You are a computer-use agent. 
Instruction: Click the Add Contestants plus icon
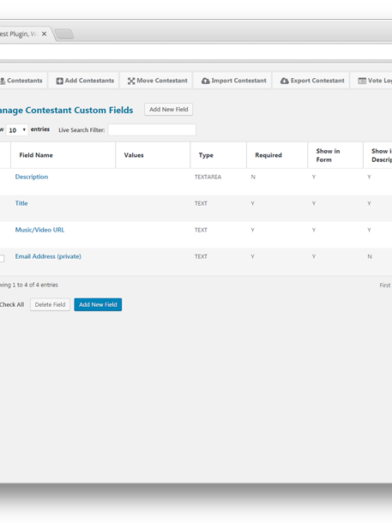59,81
